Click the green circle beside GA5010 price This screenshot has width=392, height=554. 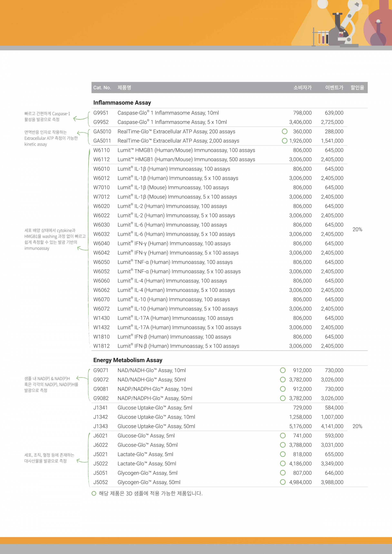pyautogui.click(x=285, y=131)
